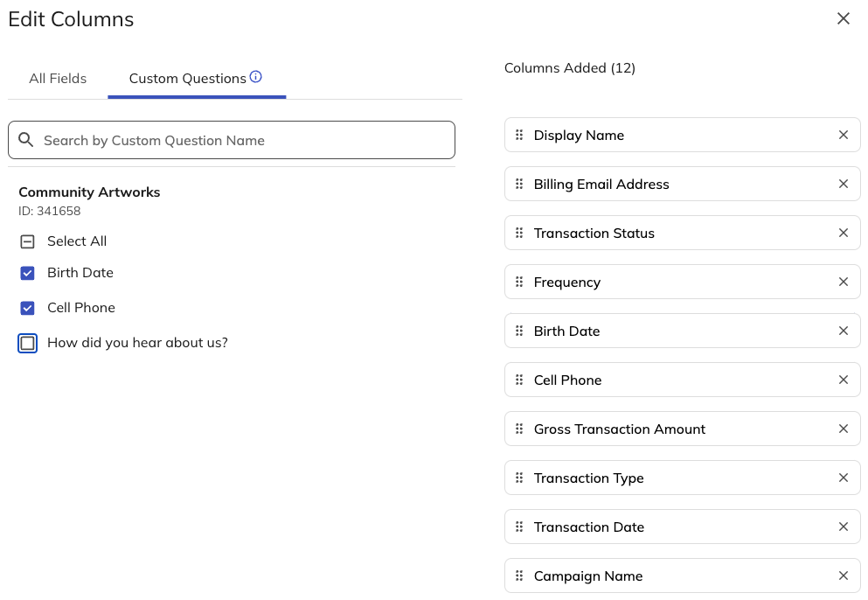The height and width of the screenshot is (600, 868).
Task: Remove the Display Name column
Action: tap(844, 135)
